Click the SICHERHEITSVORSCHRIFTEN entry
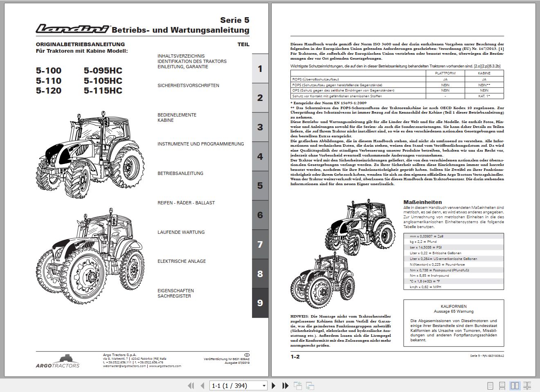This screenshot has height=392, width=540. click(x=188, y=86)
